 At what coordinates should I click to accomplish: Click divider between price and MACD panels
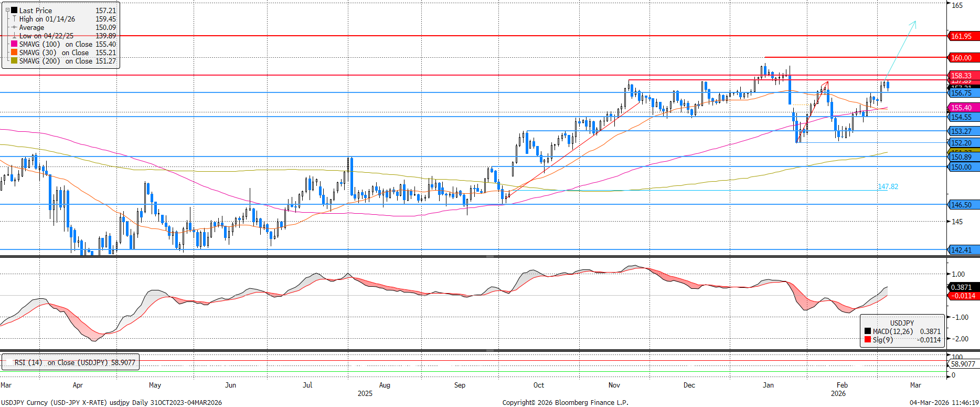click(490, 256)
